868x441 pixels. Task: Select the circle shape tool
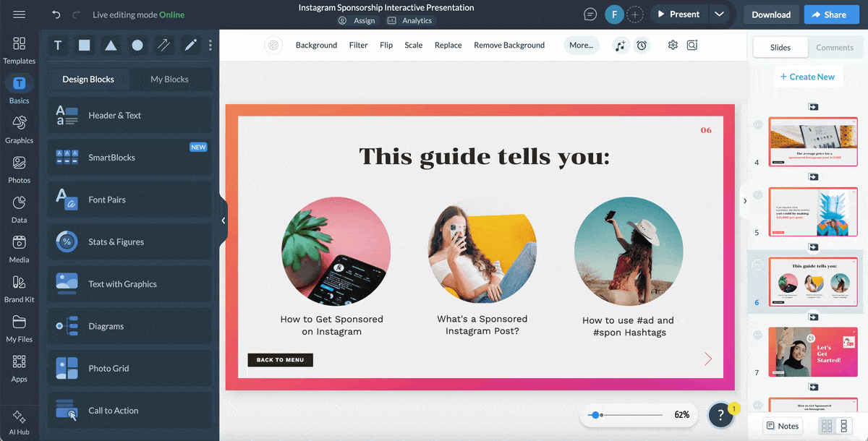click(137, 45)
